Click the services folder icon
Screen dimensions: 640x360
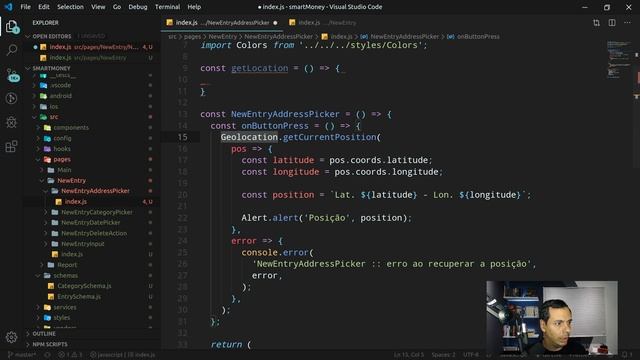47,307
